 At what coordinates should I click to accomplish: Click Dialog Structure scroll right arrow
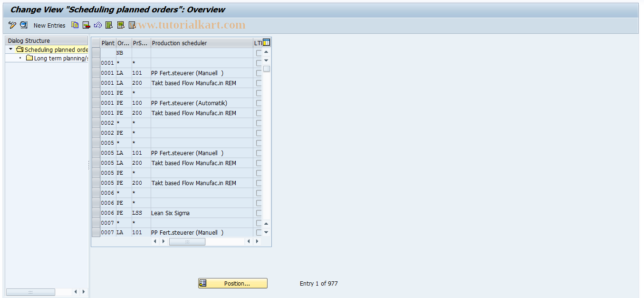tap(84, 292)
